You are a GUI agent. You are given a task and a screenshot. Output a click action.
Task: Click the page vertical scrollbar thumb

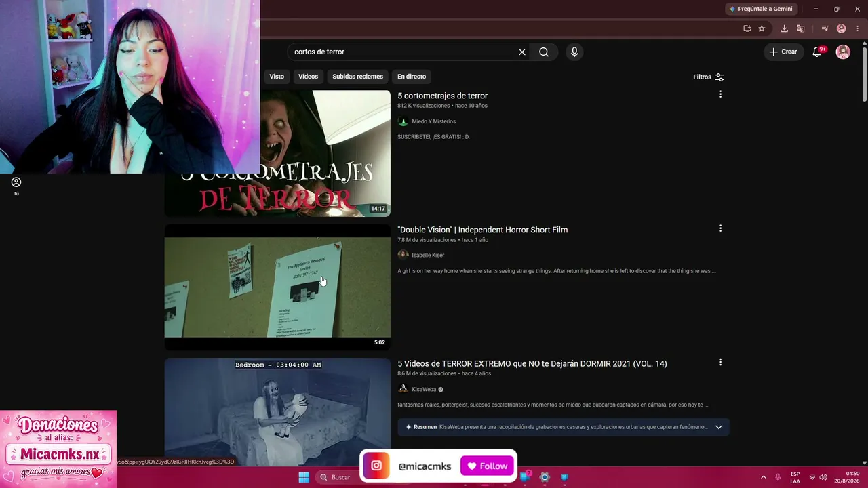[864, 75]
